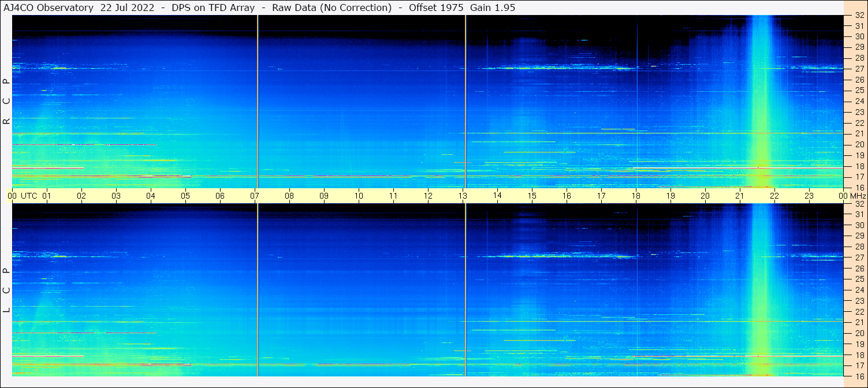Click the 09 hour tick label

tap(324, 196)
